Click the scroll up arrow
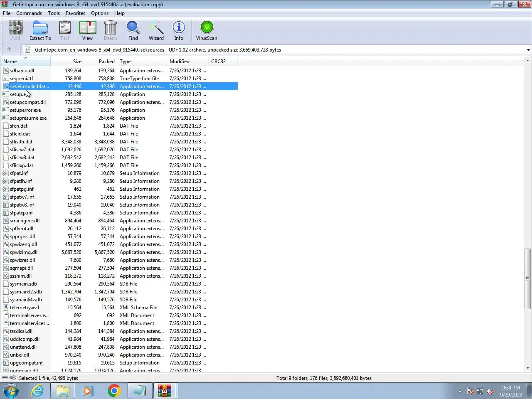Screen dimensions: 532x399 tap(528, 60)
